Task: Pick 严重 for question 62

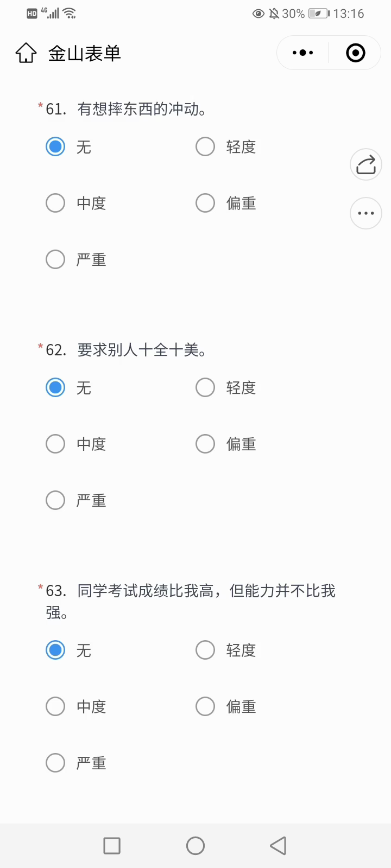Action: (55, 500)
